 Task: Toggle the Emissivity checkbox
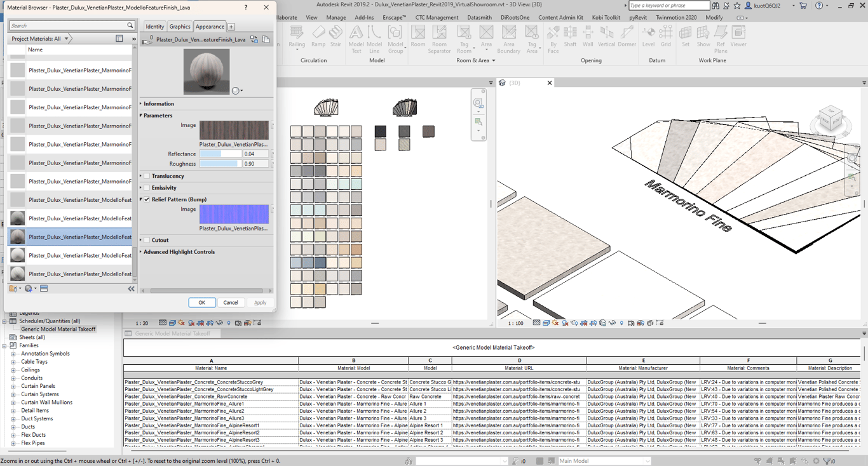point(147,188)
